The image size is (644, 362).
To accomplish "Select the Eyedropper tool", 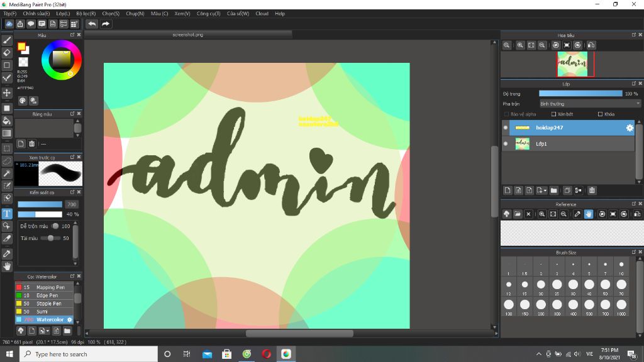I will pos(6,254).
